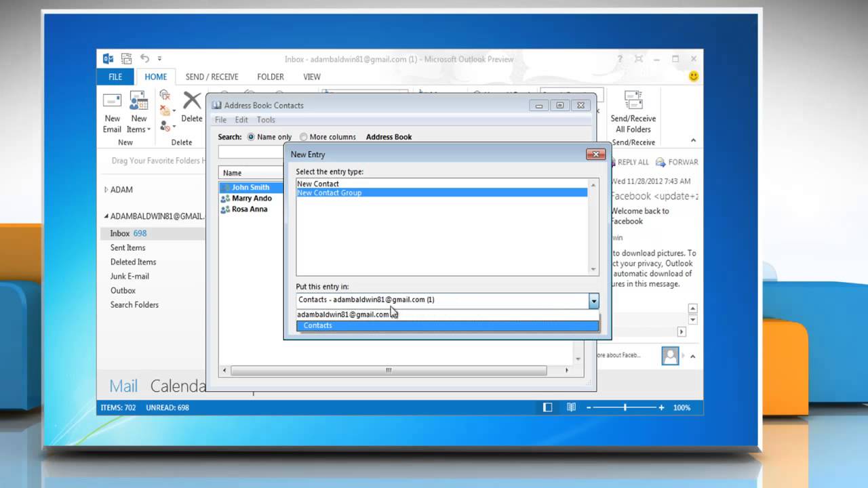This screenshot has height=488, width=868.
Task: Expand the people pane chevron
Action: tap(692, 356)
